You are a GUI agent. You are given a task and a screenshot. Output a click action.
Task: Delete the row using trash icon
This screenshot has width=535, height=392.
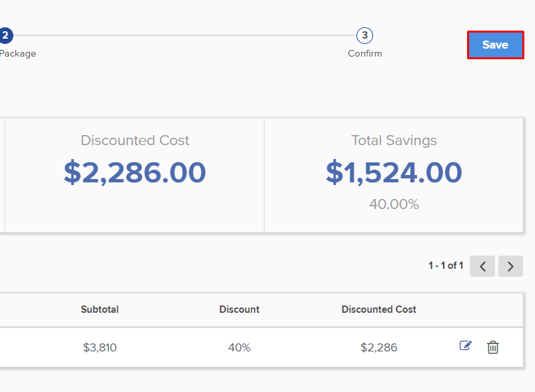tap(492, 347)
